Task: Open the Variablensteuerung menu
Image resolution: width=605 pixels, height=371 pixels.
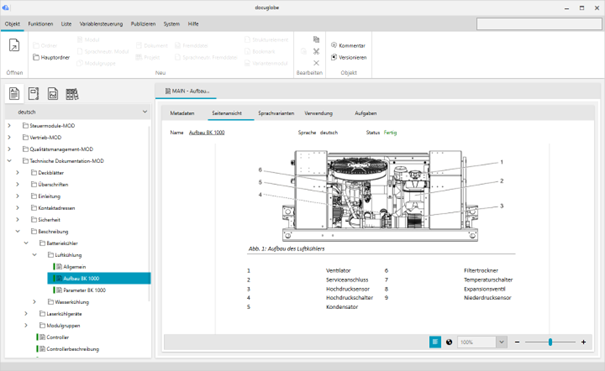Action: coord(101,24)
